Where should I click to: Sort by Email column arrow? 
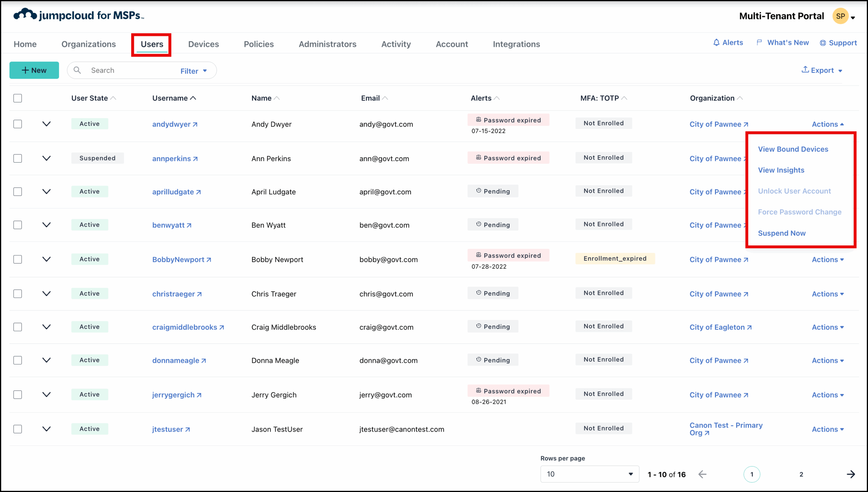[x=385, y=98]
